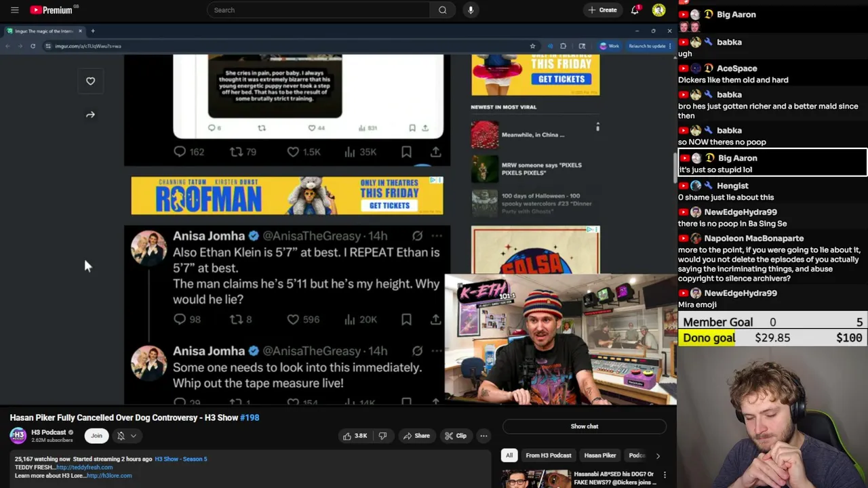Image resolution: width=868 pixels, height=488 pixels.
Task: Click Work profile button in browser
Action: click(610, 46)
